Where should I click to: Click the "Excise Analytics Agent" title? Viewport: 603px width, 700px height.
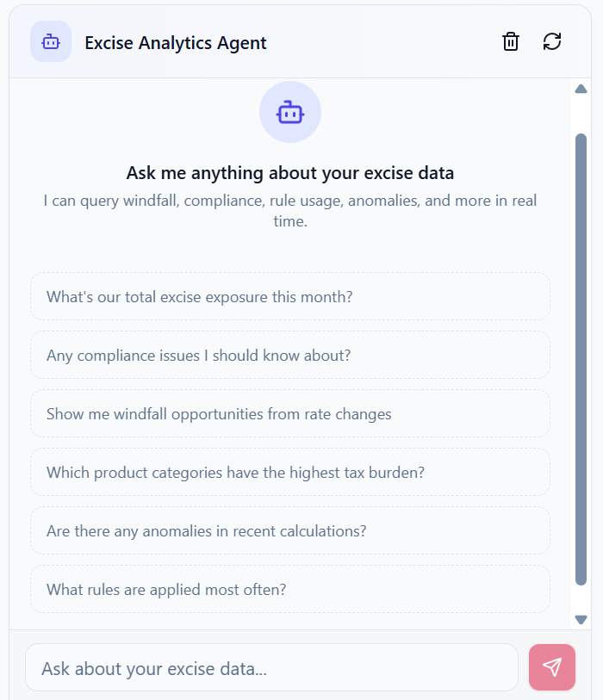pyautogui.click(x=176, y=43)
